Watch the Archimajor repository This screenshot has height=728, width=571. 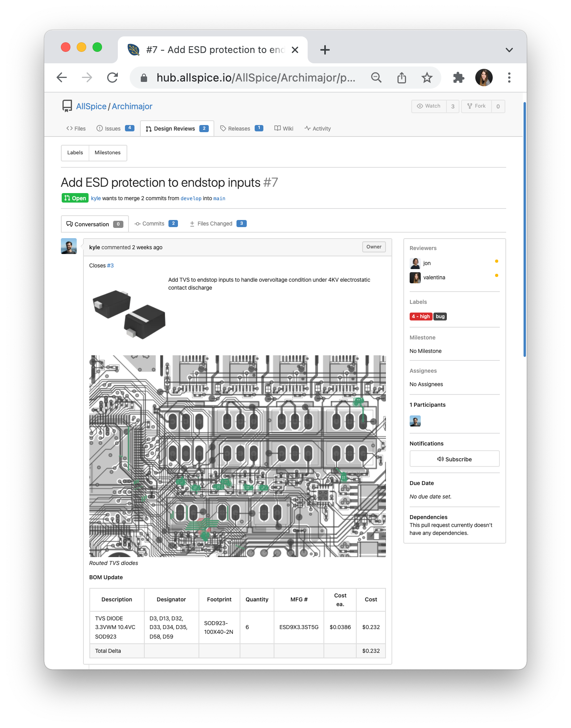(x=429, y=106)
